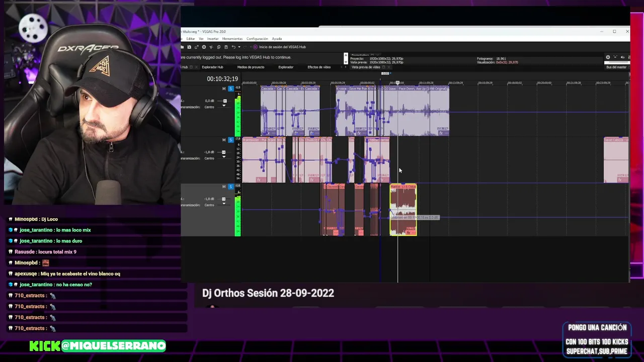644x362 pixels.
Task: Select the highlighted yellow-bordered clip on third track
Action: point(404,210)
